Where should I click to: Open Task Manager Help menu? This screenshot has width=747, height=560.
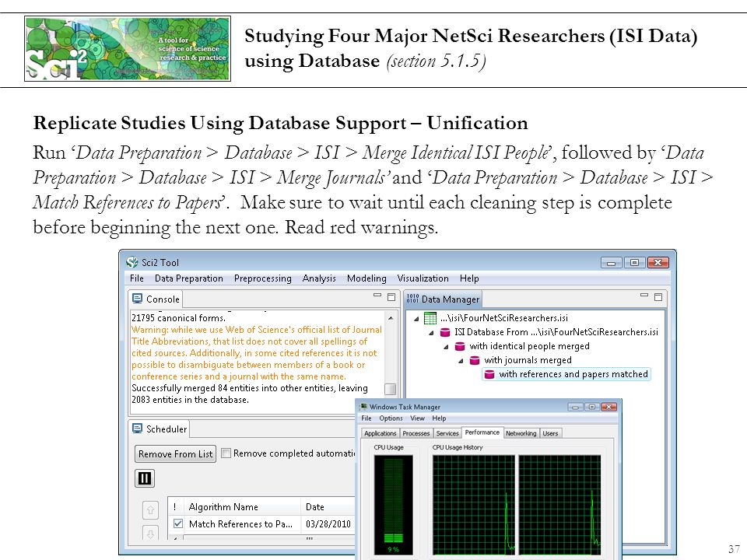[x=439, y=418]
